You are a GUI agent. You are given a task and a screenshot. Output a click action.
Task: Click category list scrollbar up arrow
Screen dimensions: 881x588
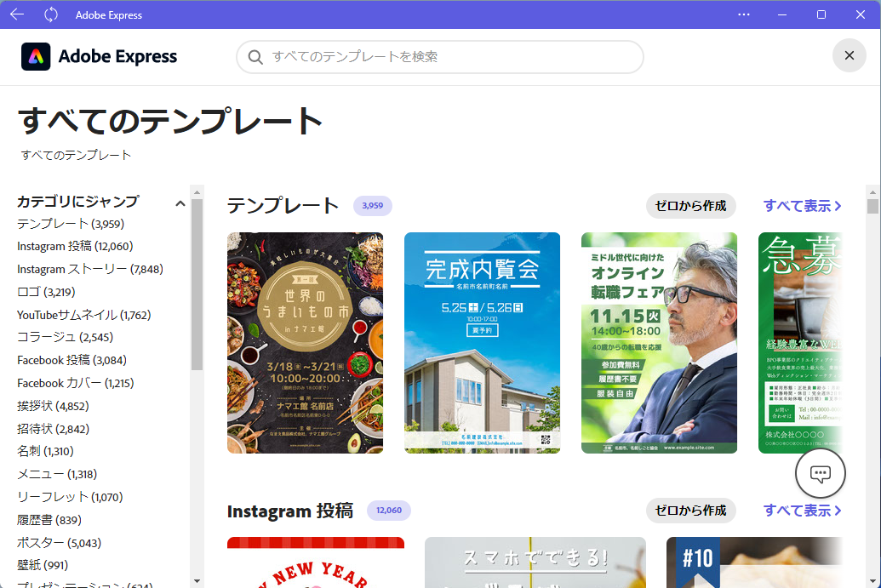[x=197, y=192]
